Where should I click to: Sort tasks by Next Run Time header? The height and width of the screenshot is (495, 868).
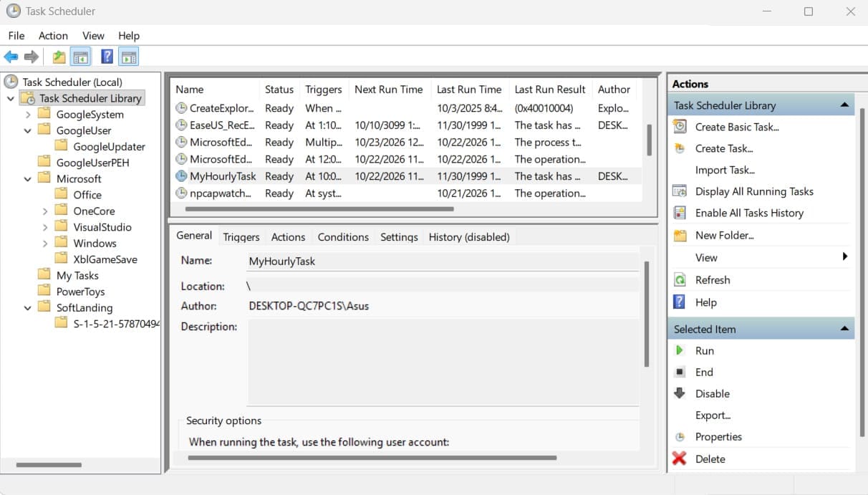point(389,90)
